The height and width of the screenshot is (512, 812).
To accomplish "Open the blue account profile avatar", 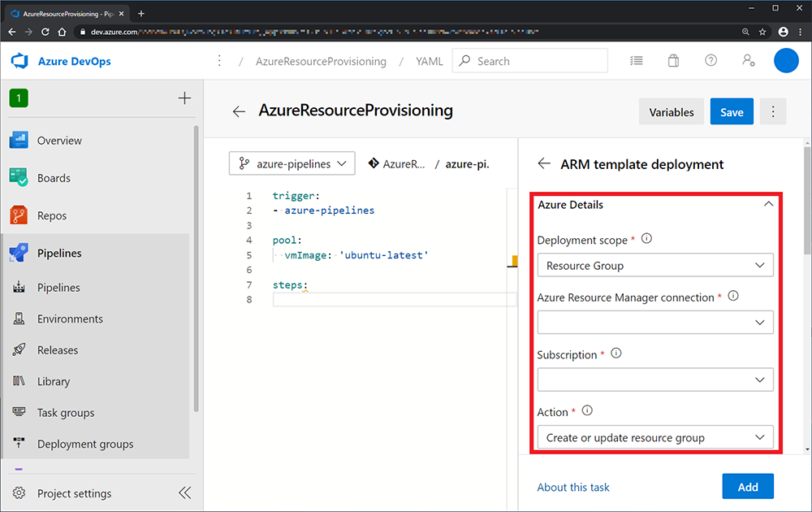I will tap(786, 61).
